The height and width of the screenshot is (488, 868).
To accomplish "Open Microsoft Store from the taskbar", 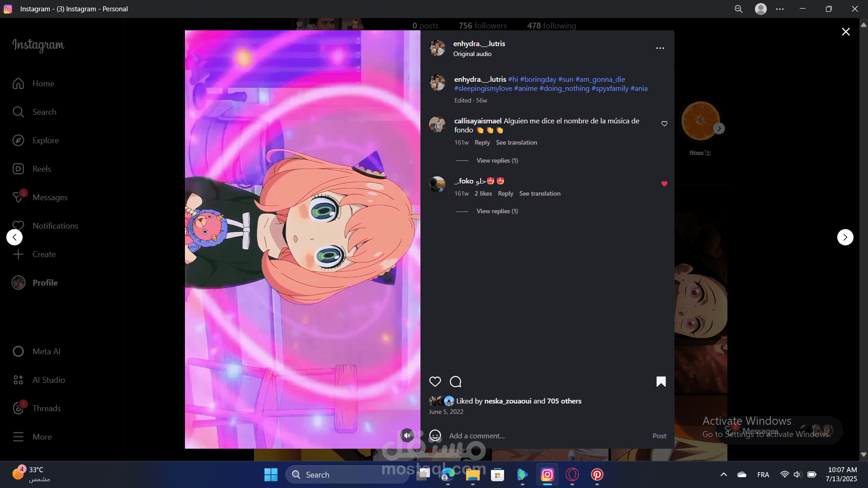I will pyautogui.click(x=497, y=474).
